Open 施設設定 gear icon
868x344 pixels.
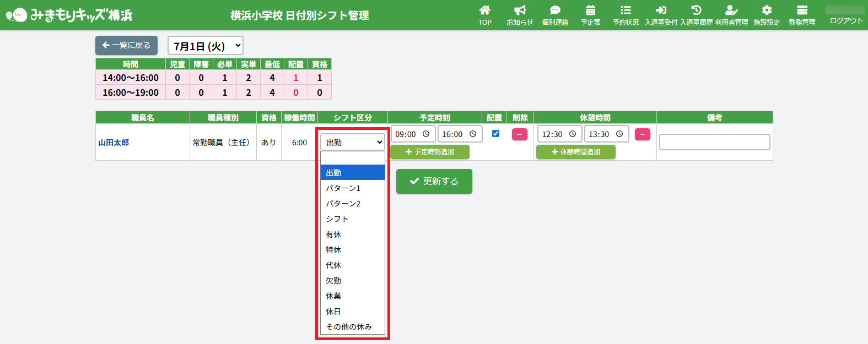[767, 10]
